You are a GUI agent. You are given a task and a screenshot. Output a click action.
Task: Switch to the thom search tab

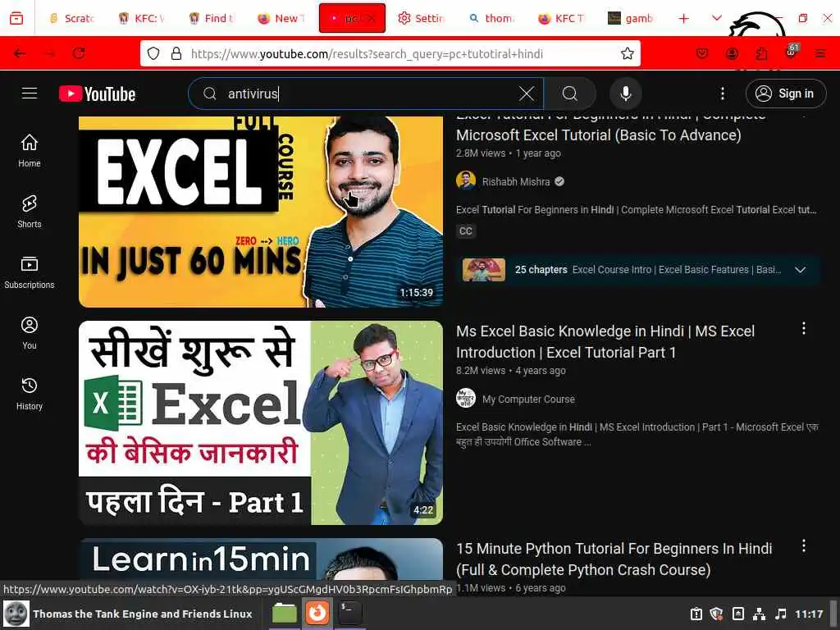pyautogui.click(x=492, y=18)
